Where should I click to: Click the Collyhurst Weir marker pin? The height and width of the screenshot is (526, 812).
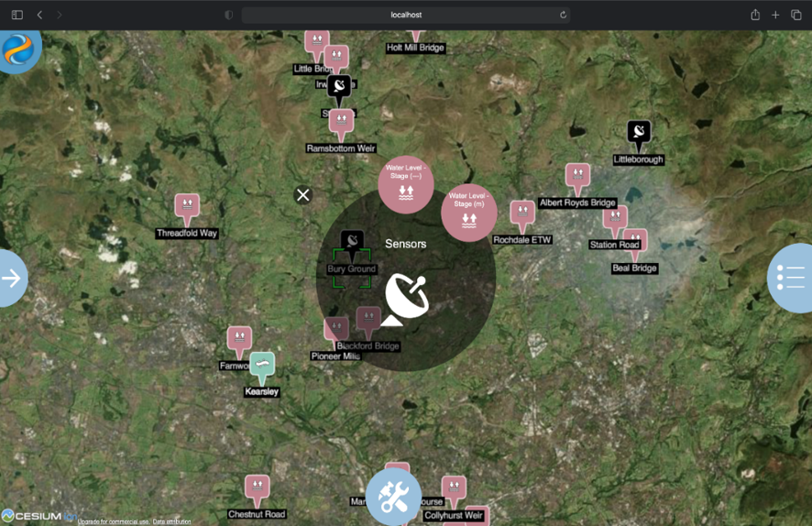click(455, 491)
